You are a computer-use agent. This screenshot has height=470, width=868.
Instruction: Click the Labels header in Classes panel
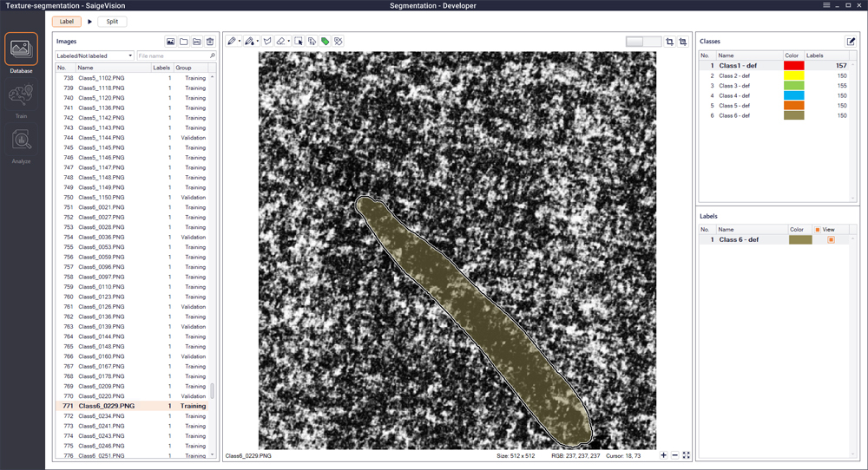point(826,55)
